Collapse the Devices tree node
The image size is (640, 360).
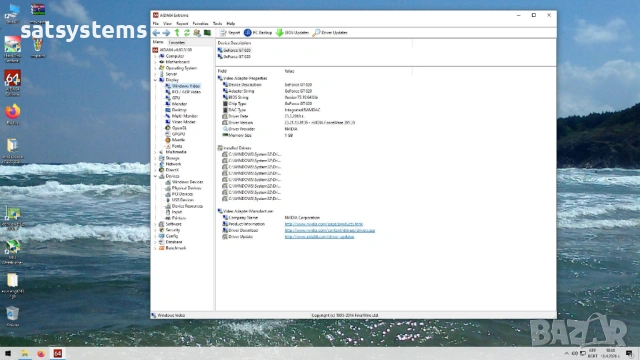pos(156,176)
